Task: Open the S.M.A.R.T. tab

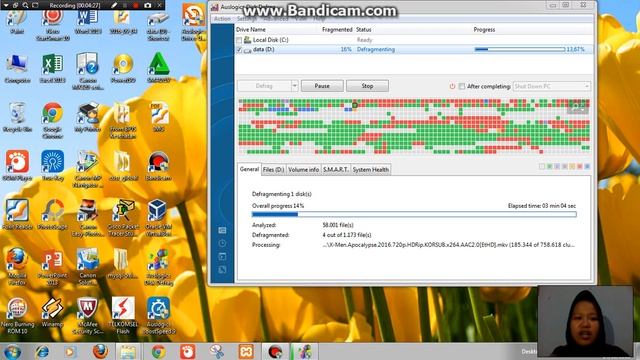Action: click(x=336, y=169)
